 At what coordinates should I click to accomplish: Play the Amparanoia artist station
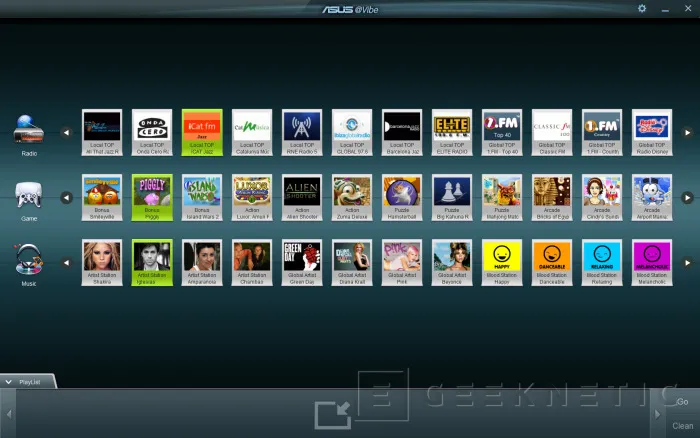pyautogui.click(x=202, y=263)
